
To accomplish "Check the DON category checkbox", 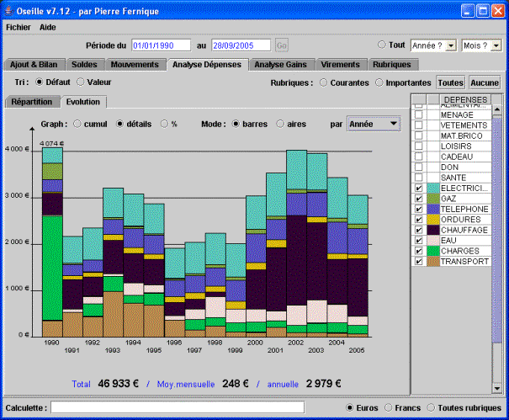I will pyautogui.click(x=419, y=167).
